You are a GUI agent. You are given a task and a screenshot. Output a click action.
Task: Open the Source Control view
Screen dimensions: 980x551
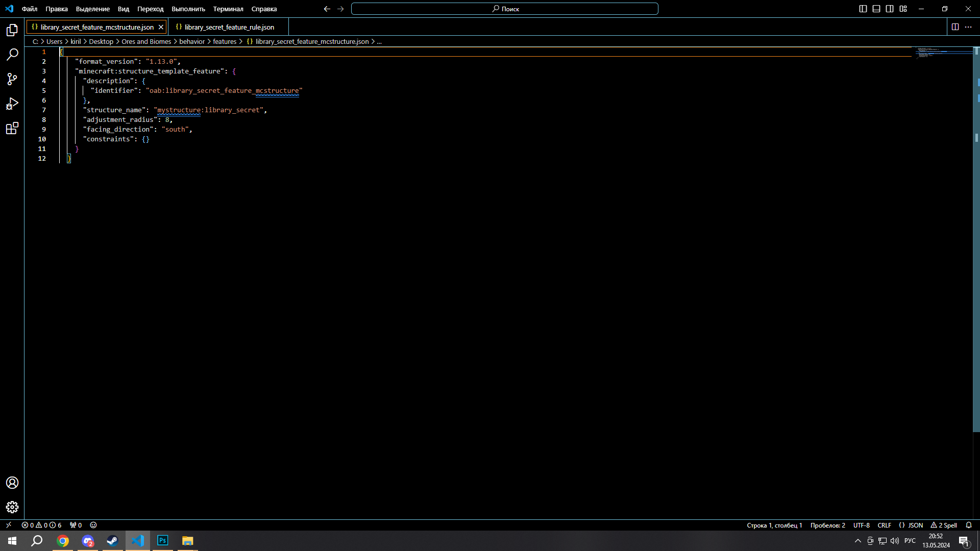click(x=12, y=79)
